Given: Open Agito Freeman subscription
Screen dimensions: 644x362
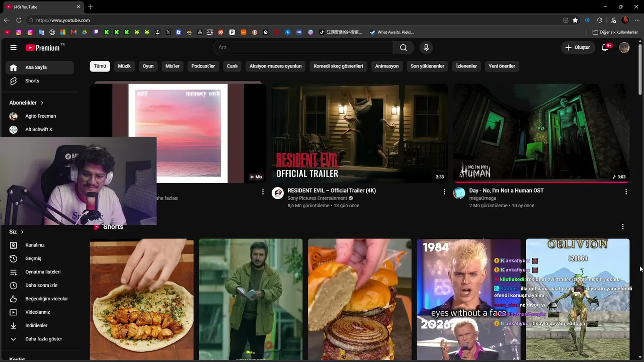Looking at the screenshot, I should pyautogui.click(x=40, y=116).
